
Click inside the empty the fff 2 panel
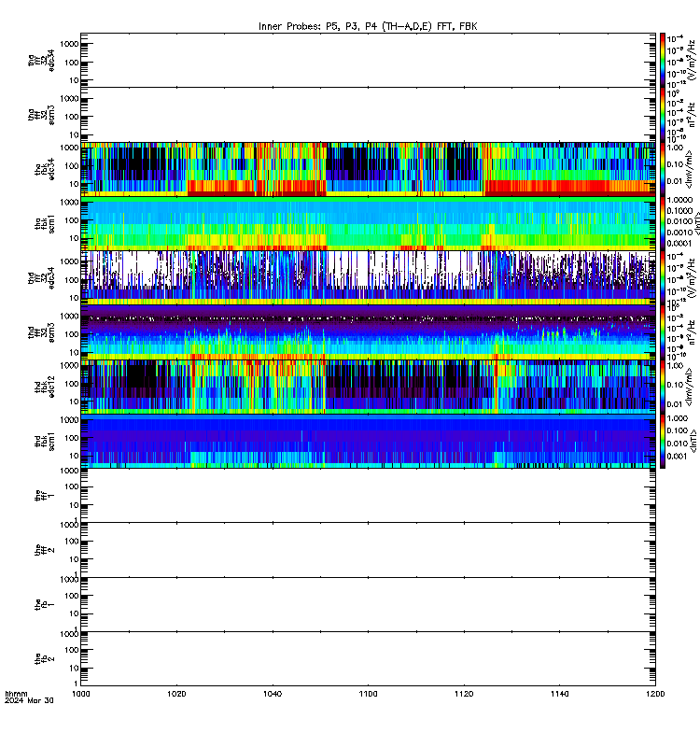(x=368, y=550)
